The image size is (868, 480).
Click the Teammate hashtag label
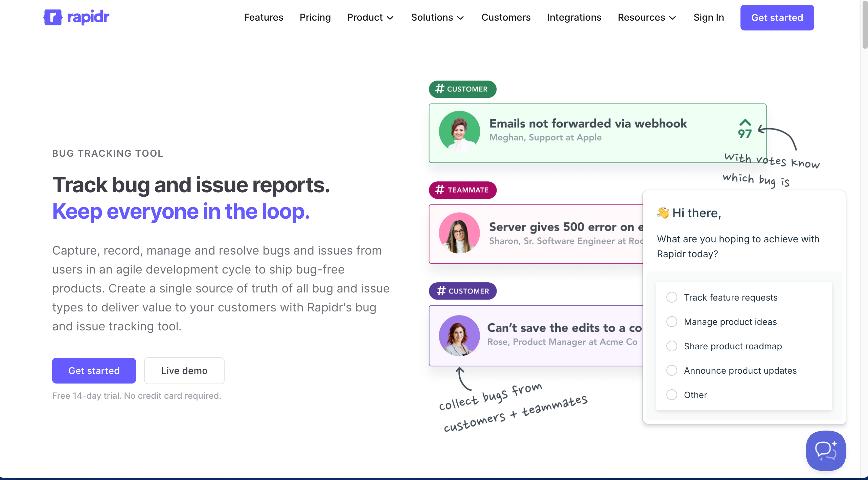tap(462, 190)
